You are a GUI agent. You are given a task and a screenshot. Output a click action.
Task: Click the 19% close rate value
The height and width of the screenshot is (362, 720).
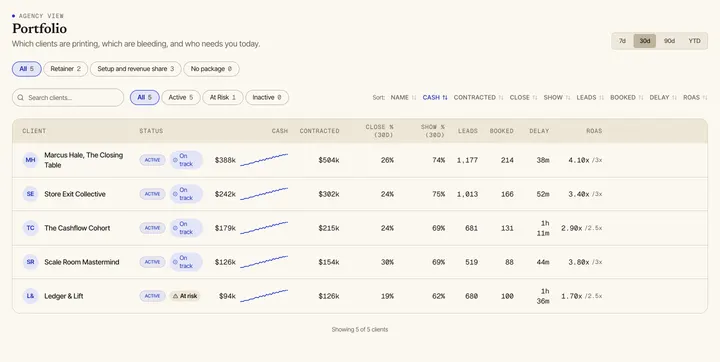click(387, 296)
